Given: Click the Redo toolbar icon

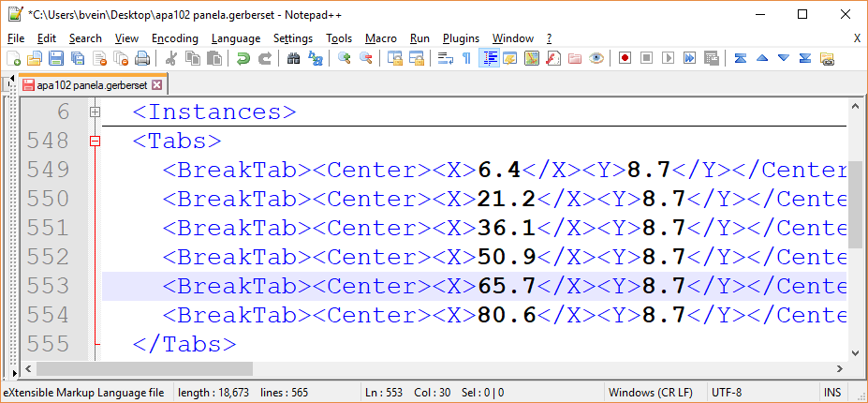Looking at the screenshot, I should point(265,58).
